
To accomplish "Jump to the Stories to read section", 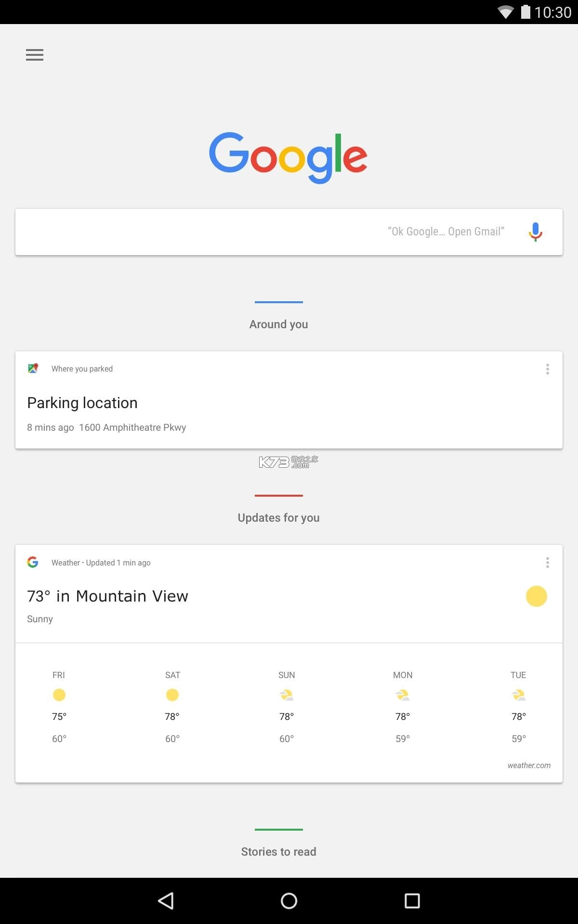I will point(278,851).
